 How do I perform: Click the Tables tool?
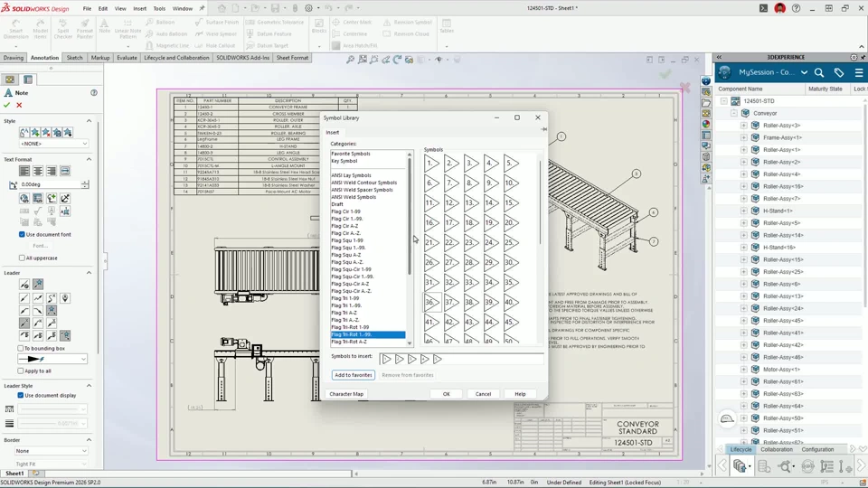(446, 26)
